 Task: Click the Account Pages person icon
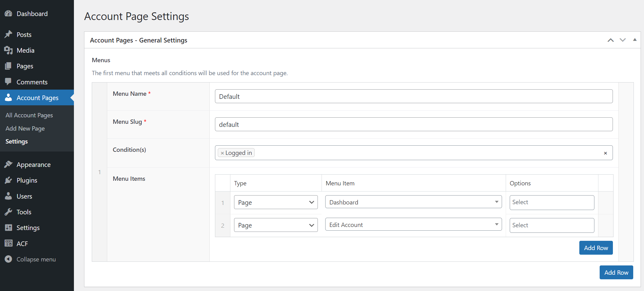pyautogui.click(x=8, y=98)
